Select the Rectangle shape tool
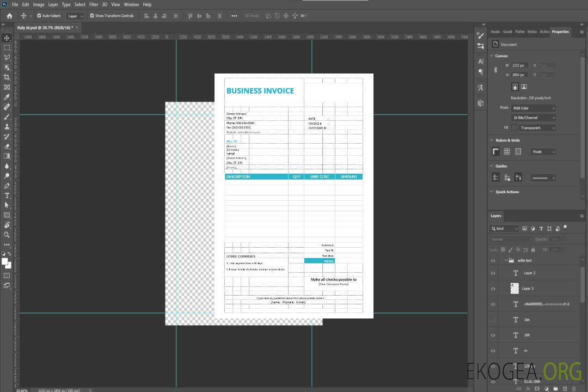Image resolution: width=588 pixels, height=392 pixels. 7,215
